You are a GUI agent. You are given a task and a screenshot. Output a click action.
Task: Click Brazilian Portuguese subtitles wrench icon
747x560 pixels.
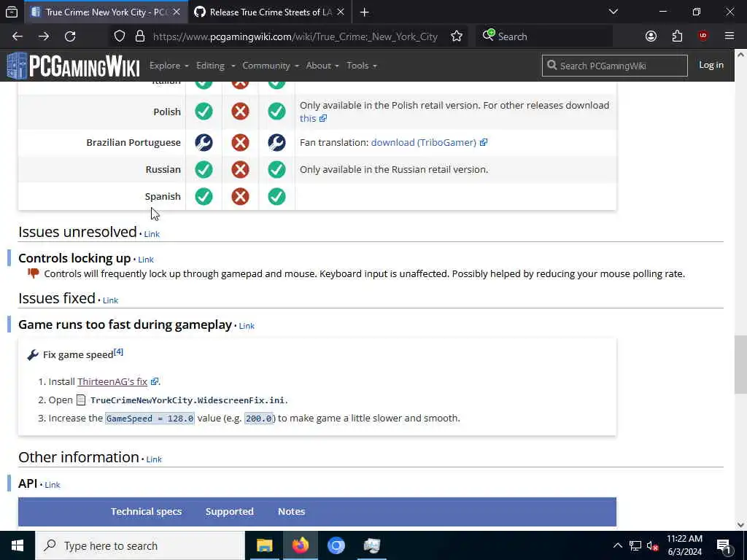[x=276, y=142]
